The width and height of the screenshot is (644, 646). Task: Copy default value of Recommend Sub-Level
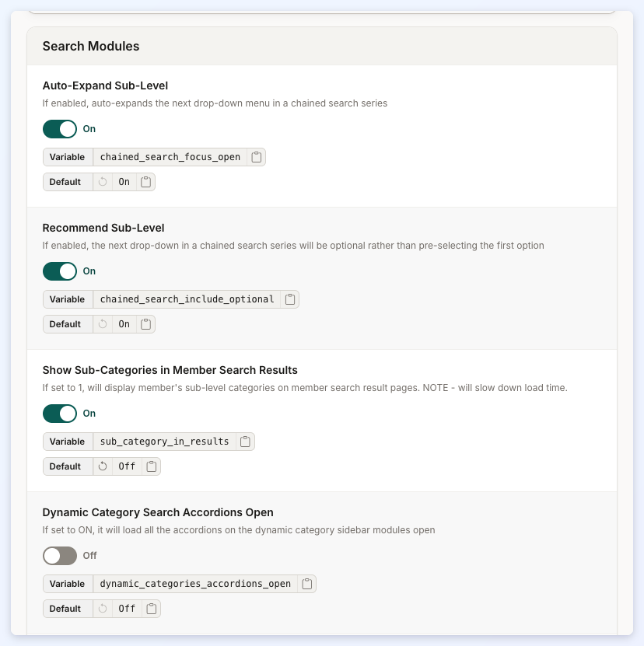click(x=146, y=324)
